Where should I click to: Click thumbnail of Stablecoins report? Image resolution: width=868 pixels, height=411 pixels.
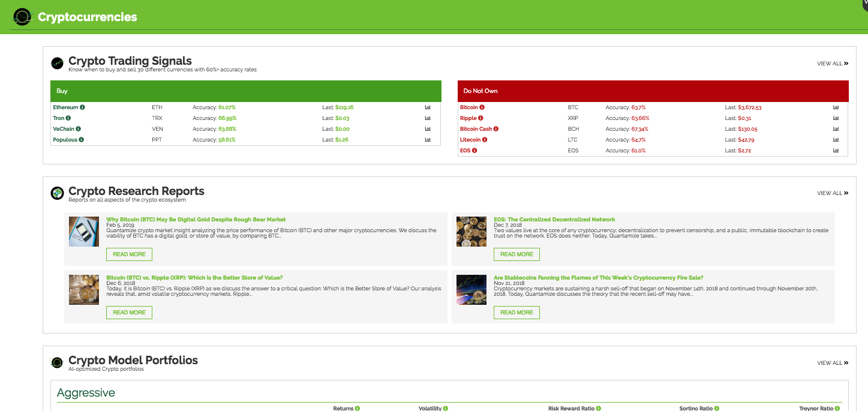(x=471, y=290)
